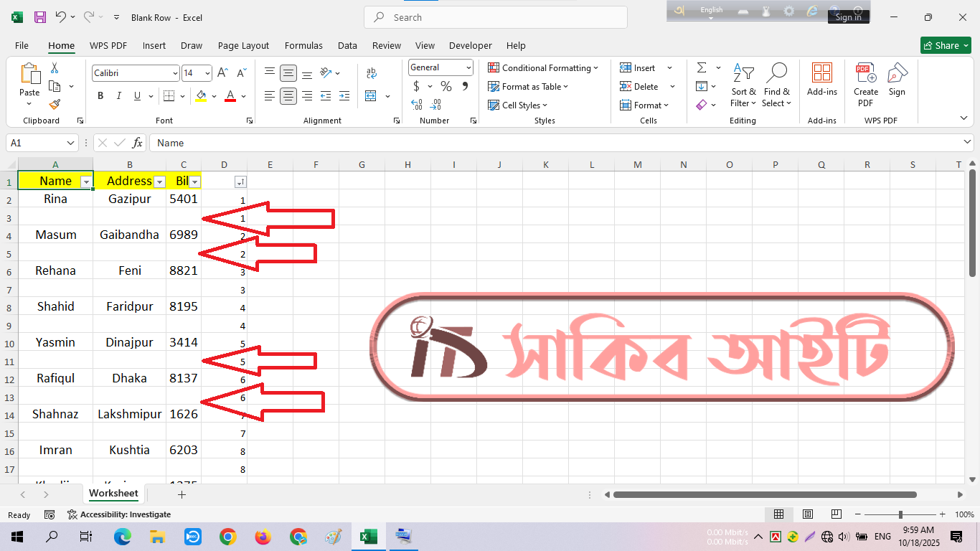Toggle Bold formatting
980x551 pixels.
tap(100, 96)
